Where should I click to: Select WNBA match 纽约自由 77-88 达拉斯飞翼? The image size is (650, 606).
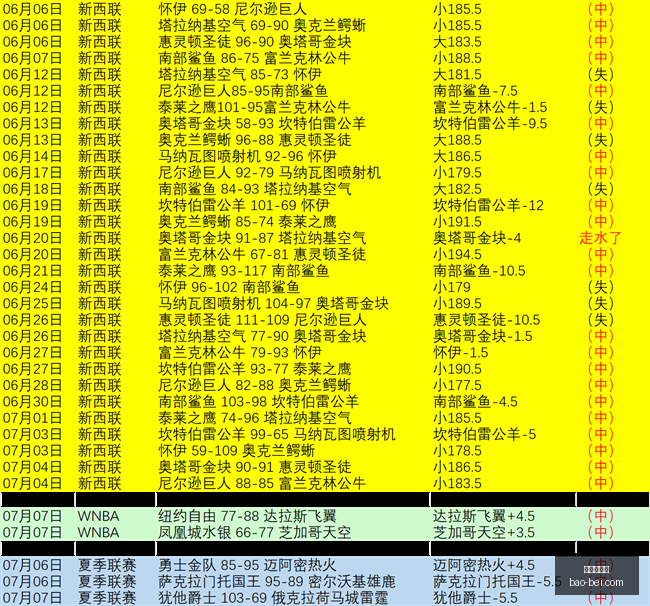(247, 516)
